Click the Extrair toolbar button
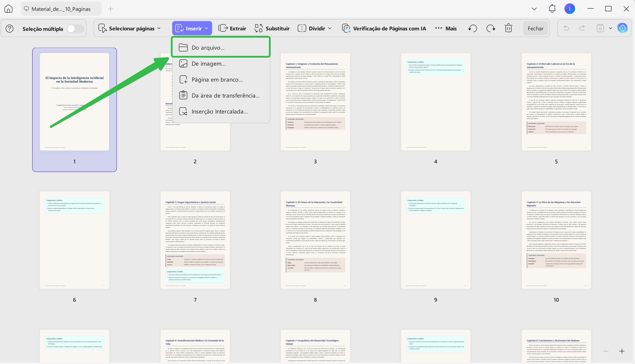The image size is (635, 364). coord(232,28)
